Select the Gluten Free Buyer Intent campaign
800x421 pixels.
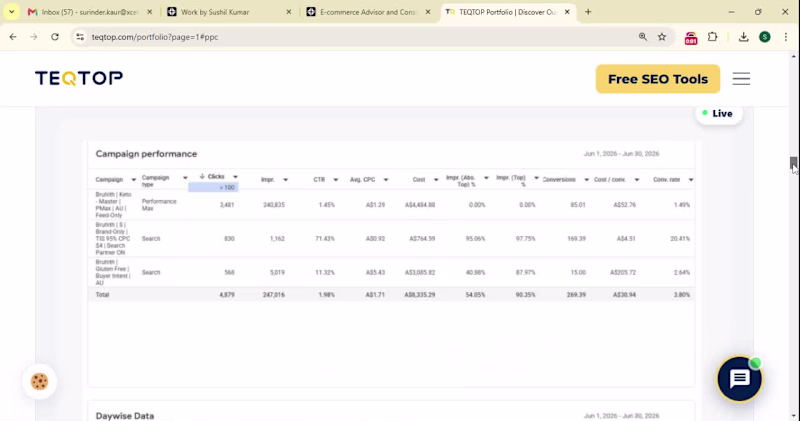(x=391, y=272)
